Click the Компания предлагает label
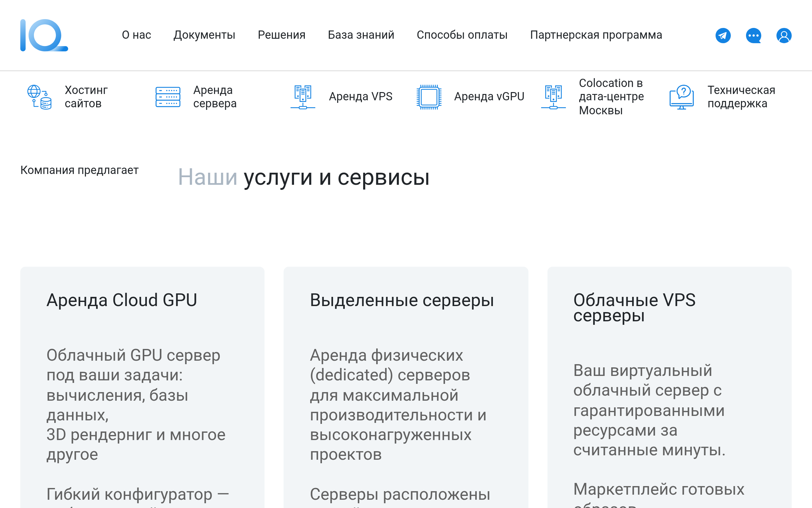Viewport: 812px width, 508px height. click(x=80, y=170)
